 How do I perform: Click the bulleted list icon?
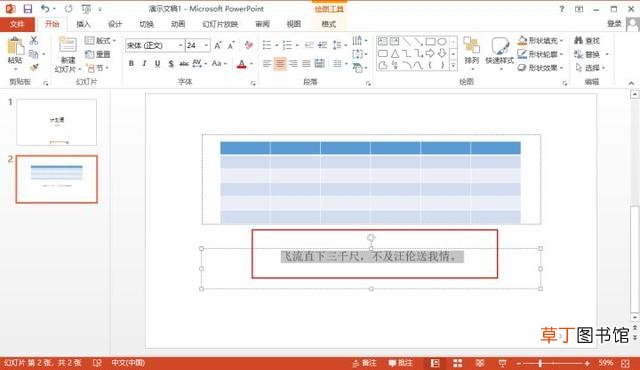tap(267, 45)
